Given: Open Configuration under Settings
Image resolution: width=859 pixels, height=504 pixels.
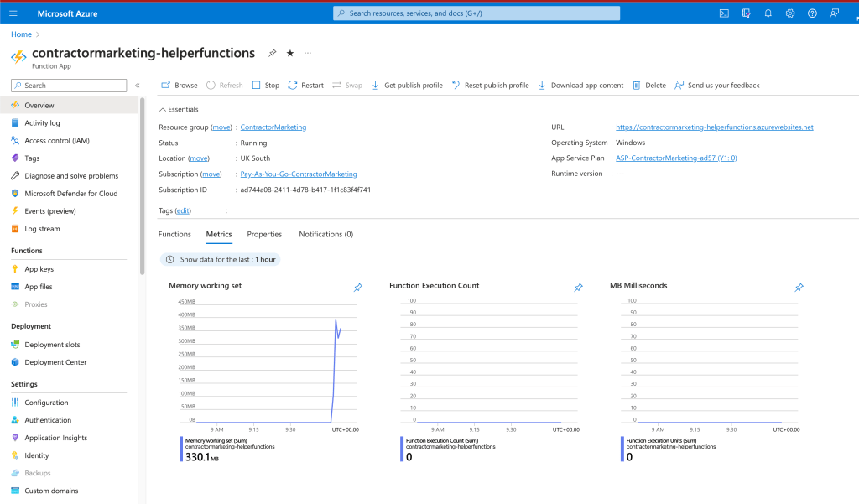Looking at the screenshot, I should [x=69, y=402].
